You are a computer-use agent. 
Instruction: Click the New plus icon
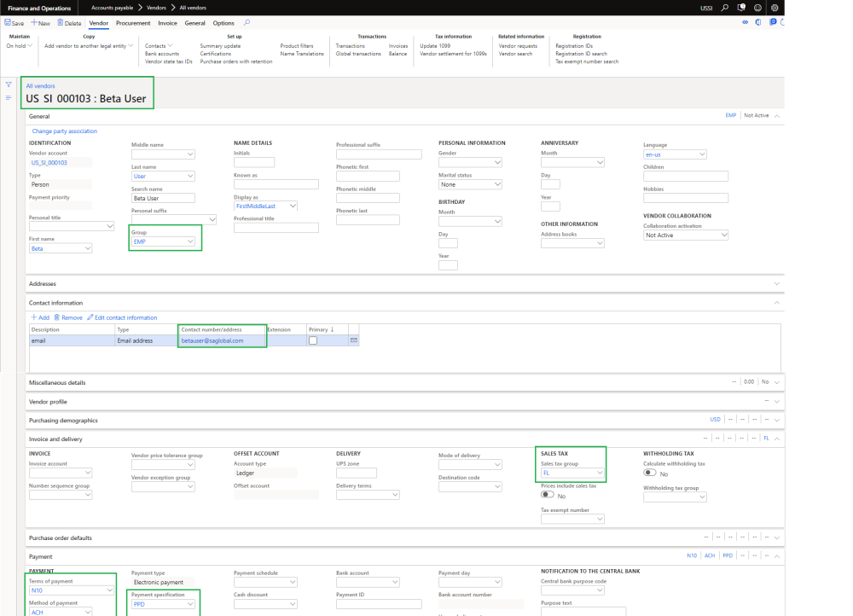(x=34, y=23)
